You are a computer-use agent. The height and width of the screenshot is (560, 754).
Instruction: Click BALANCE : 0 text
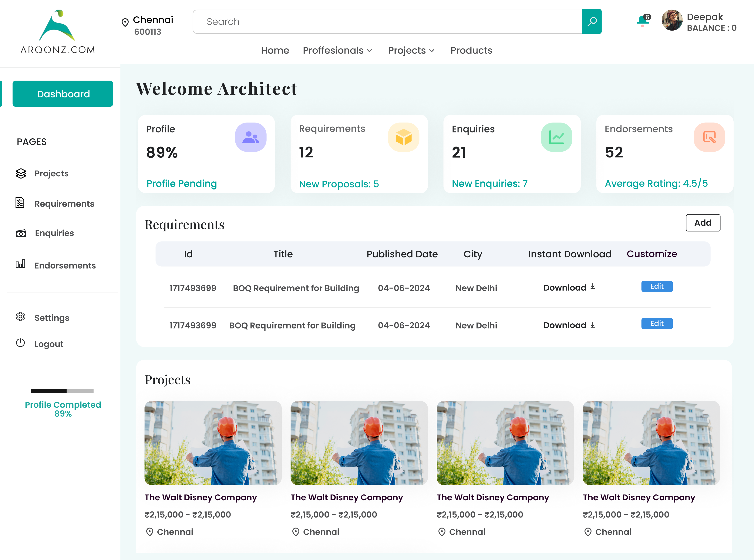[x=712, y=28]
